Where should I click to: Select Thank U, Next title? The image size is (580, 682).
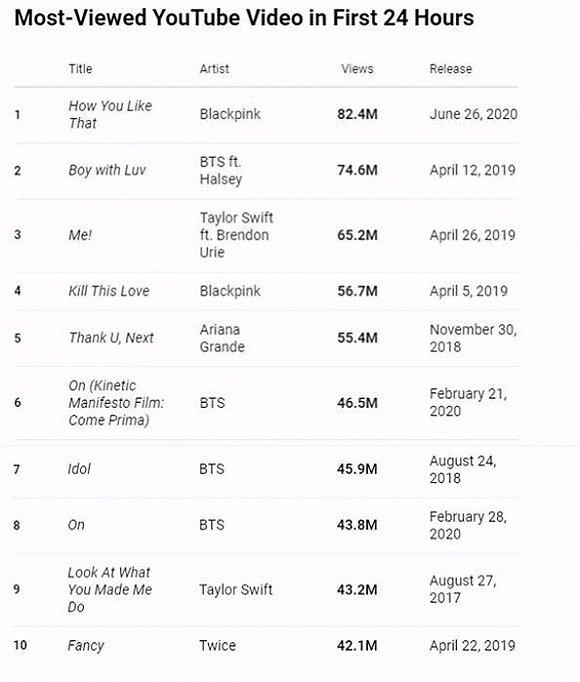tap(111, 338)
